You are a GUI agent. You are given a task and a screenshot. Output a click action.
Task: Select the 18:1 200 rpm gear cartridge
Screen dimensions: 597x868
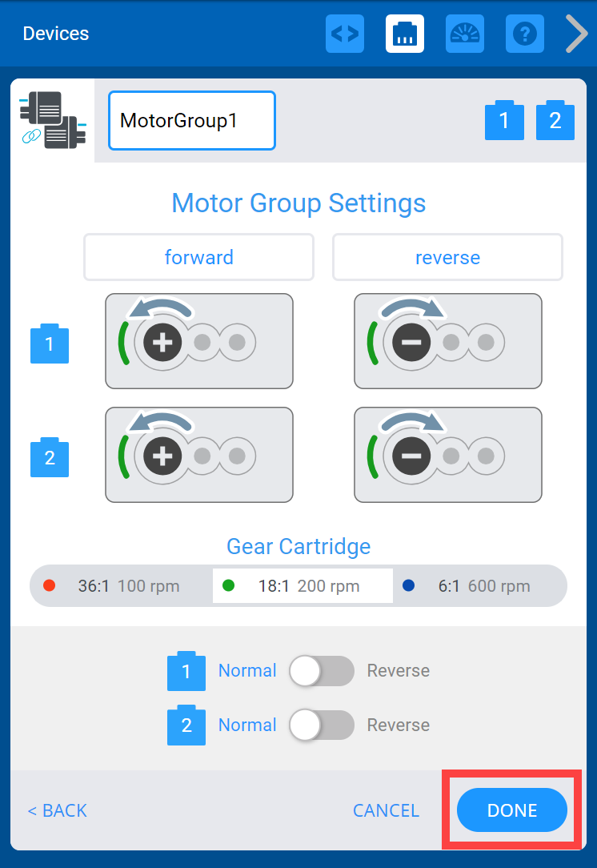tap(303, 586)
